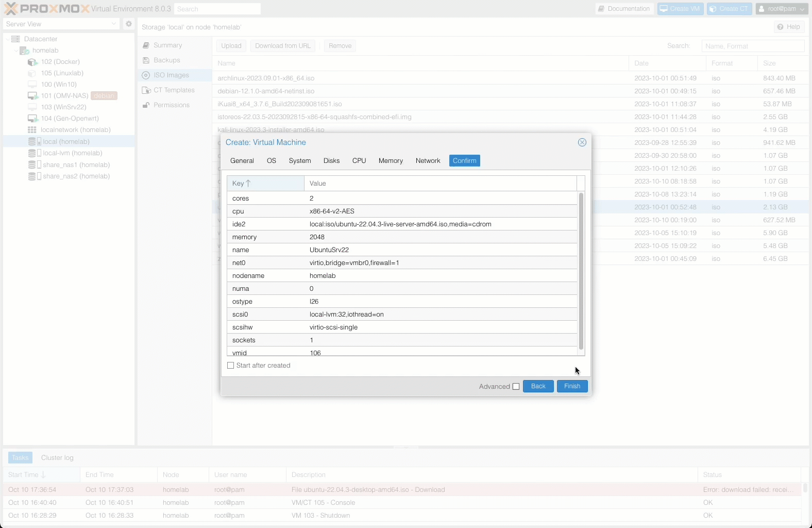Image resolution: width=812 pixels, height=528 pixels.
Task: Click the Back button in wizard
Action: click(538, 386)
